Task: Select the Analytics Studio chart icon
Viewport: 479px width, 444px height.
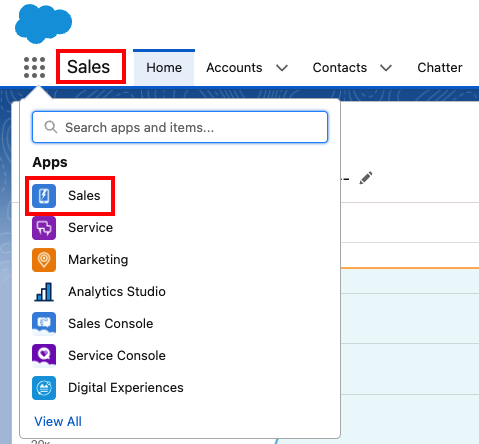Action: point(44,292)
